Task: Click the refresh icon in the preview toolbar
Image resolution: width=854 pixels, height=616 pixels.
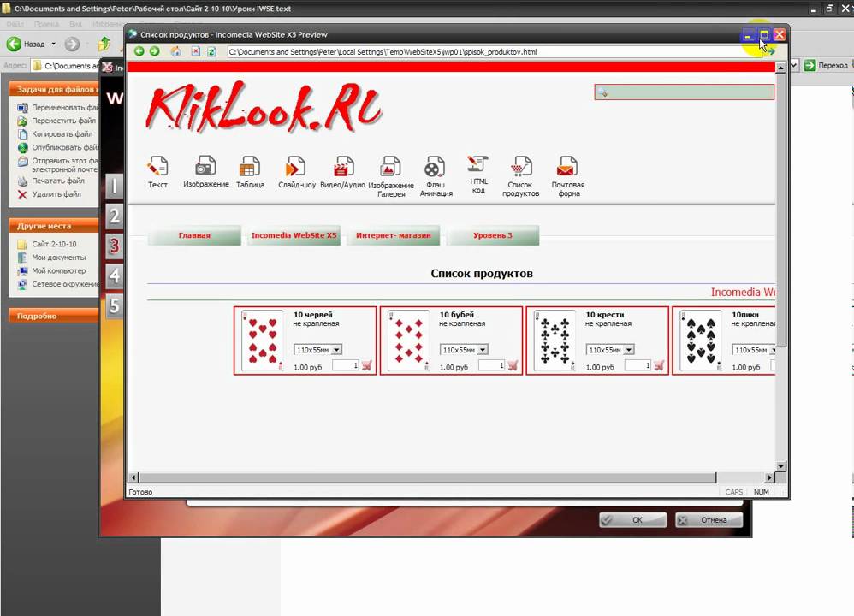Action: pos(212,51)
